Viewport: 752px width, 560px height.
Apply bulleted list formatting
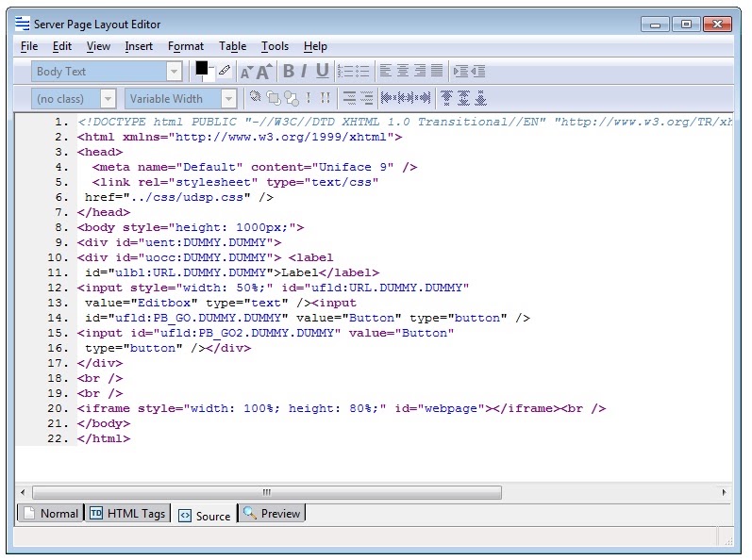(362, 72)
